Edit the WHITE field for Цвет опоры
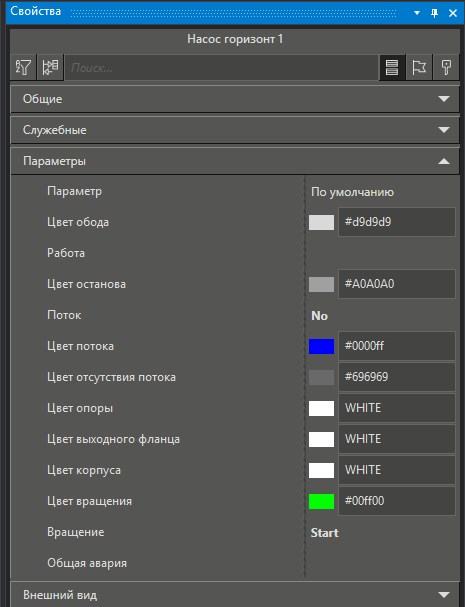 pyautogui.click(x=397, y=408)
